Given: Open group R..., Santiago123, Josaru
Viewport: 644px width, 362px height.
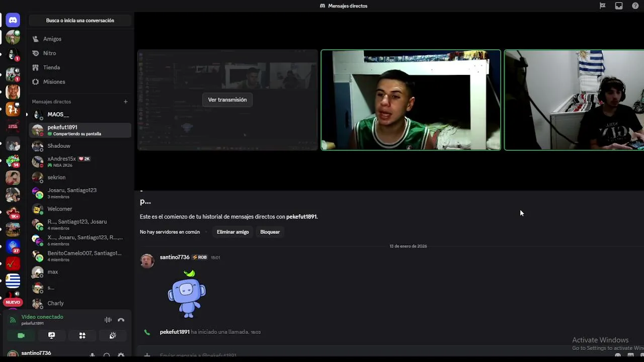Looking at the screenshot, I should tap(80, 225).
